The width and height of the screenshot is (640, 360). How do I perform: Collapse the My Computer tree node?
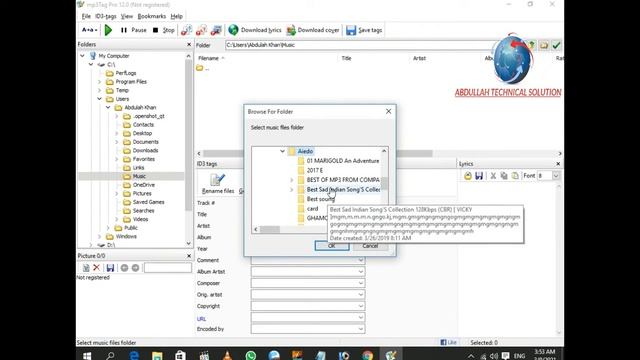pyautogui.click(x=82, y=56)
